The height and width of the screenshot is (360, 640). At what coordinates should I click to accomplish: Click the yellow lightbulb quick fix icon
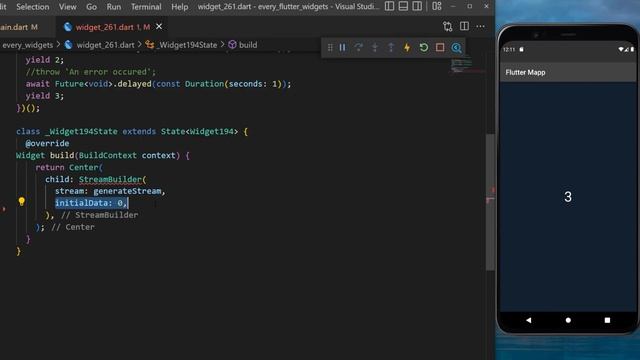pyautogui.click(x=22, y=201)
